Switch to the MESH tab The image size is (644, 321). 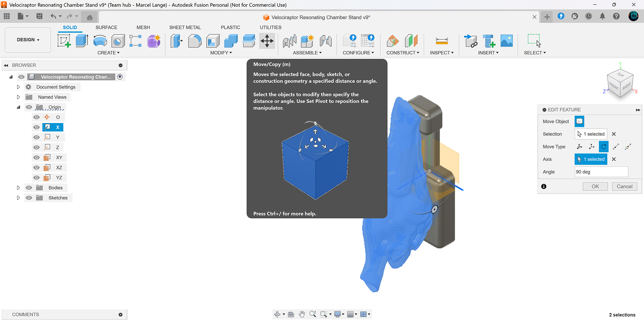coord(143,28)
